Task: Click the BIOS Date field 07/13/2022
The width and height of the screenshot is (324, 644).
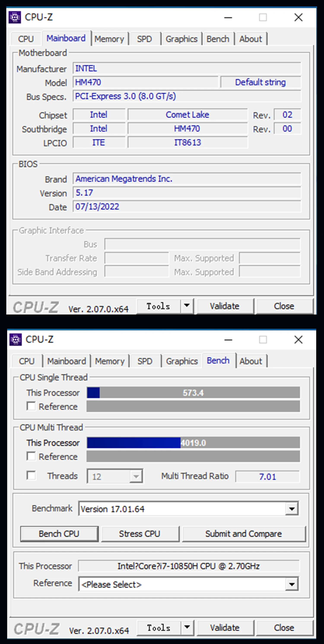Action: (186, 207)
